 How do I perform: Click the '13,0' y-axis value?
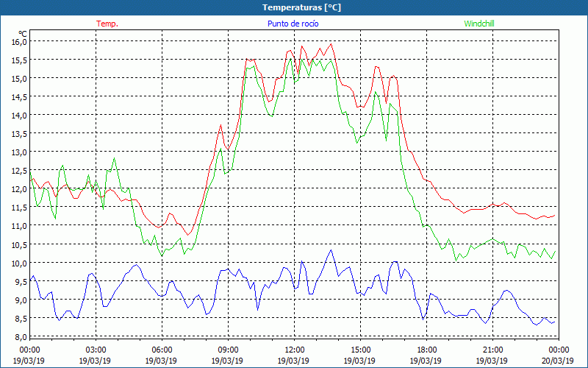tap(19, 152)
